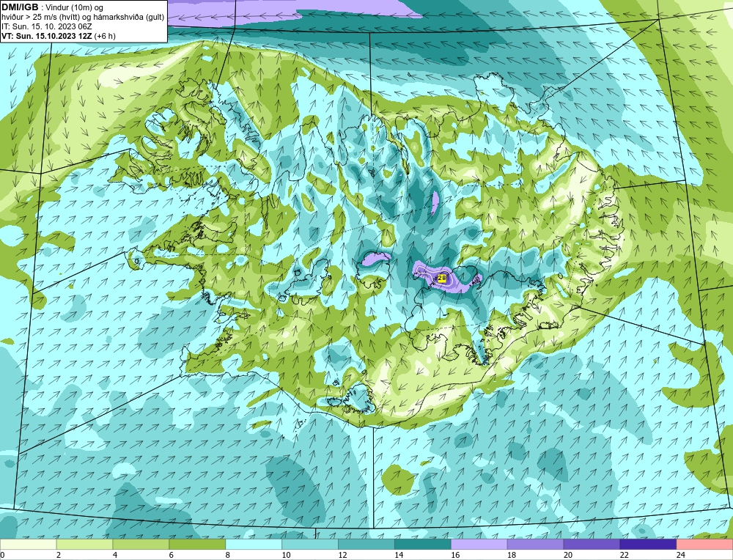Screen dimensions: 733x560
Task: Click the scale label '8'
Action: tap(228, 555)
